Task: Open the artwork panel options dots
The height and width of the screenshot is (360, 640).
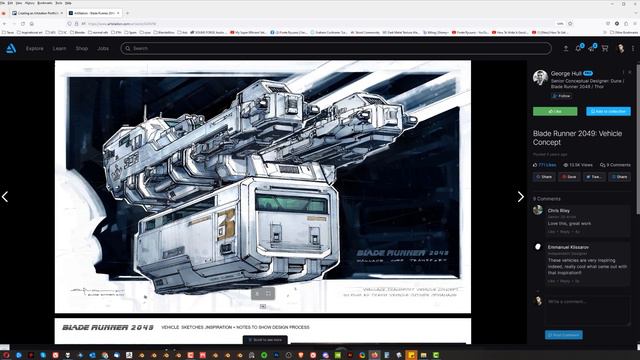Action: tap(623, 72)
